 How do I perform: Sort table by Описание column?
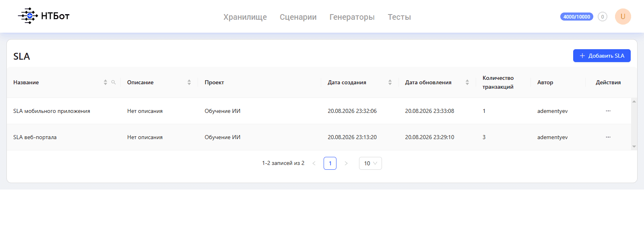[189, 82]
